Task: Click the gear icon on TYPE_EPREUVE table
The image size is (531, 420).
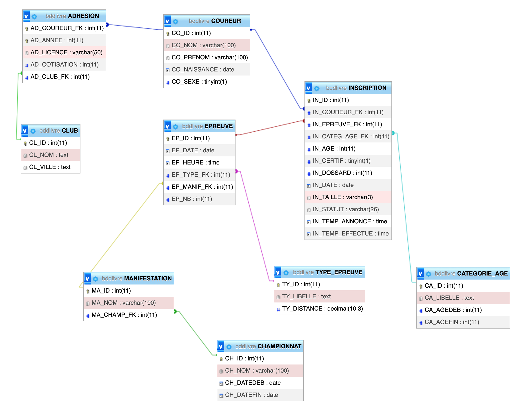Action: (x=286, y=273)
